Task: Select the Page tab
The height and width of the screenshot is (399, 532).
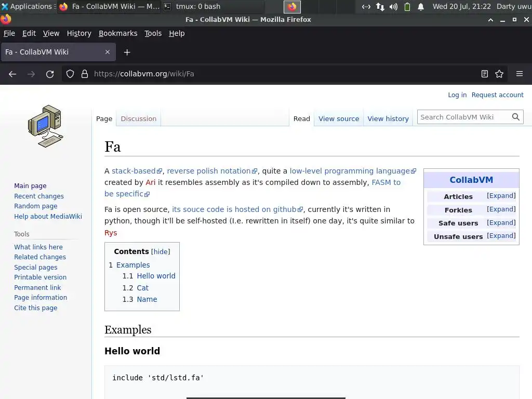Action: click(104, 119)
